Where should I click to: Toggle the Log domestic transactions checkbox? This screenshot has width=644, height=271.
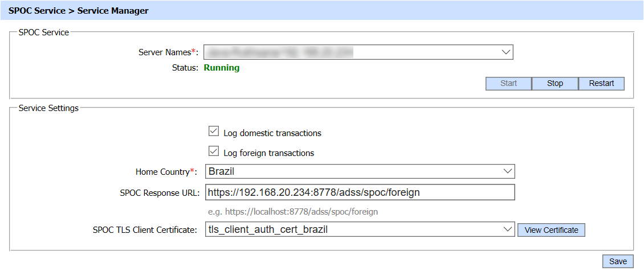[214, 132]
